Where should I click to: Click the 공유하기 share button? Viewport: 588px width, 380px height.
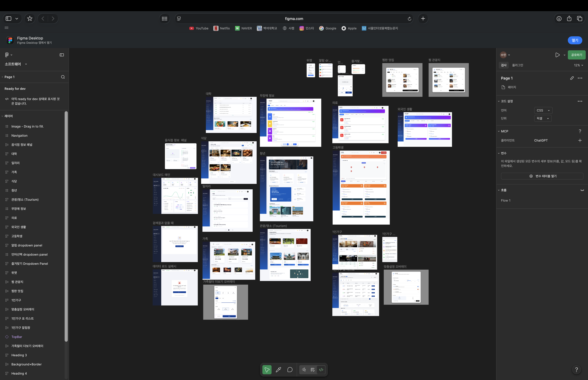point(576,55)
